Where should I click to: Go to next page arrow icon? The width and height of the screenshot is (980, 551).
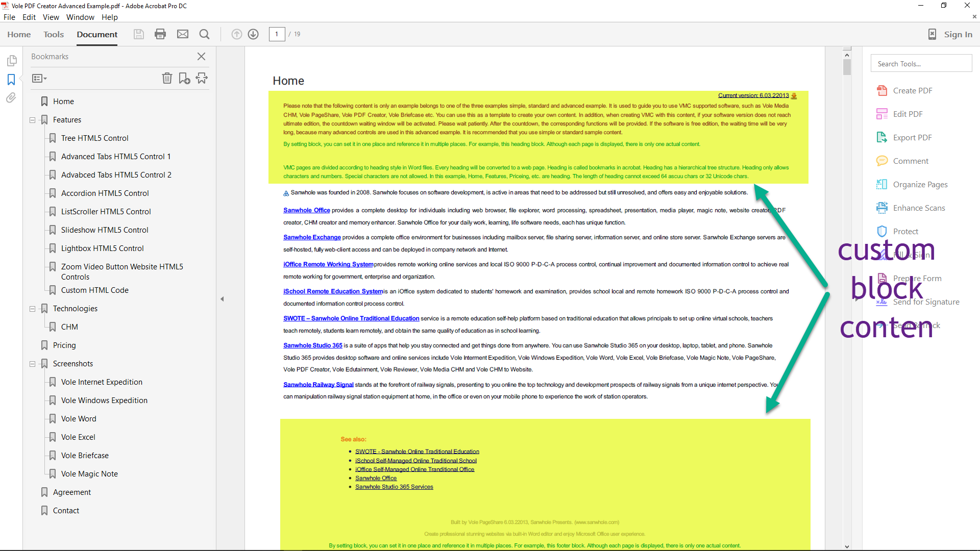click(253, 34)
